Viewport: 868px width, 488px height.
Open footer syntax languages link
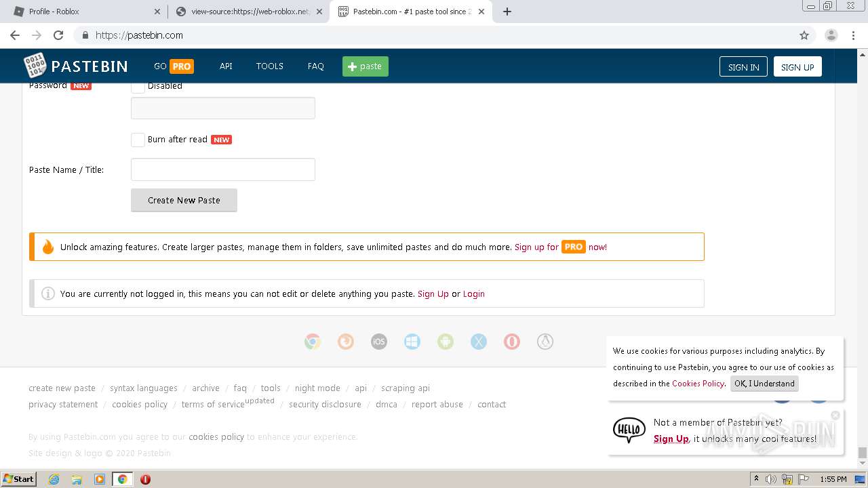144,388
